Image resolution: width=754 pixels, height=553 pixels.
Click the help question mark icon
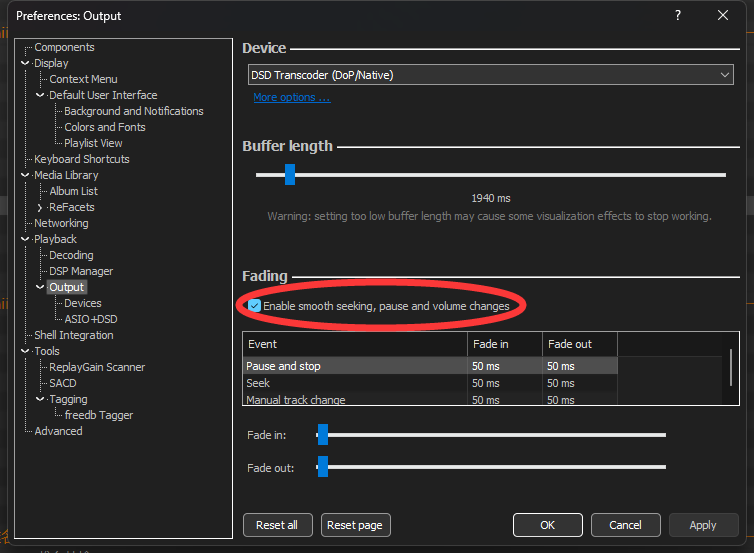[678, 15]
